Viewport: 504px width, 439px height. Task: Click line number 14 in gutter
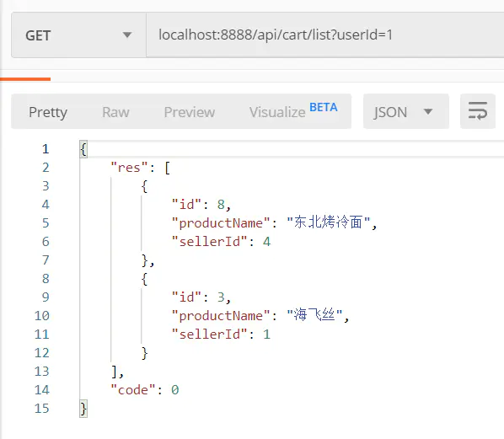click(42, 390)
